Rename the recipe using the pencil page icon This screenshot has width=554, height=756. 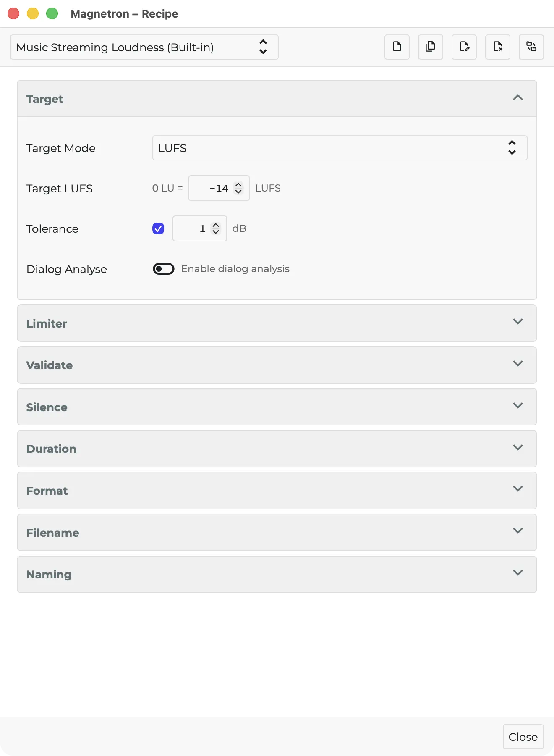464,47
